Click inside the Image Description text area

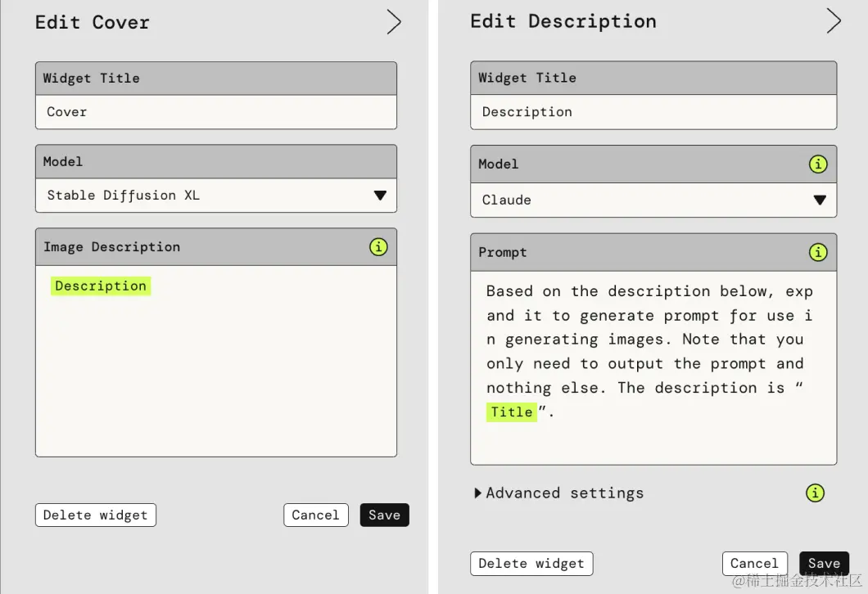[216, 361]
